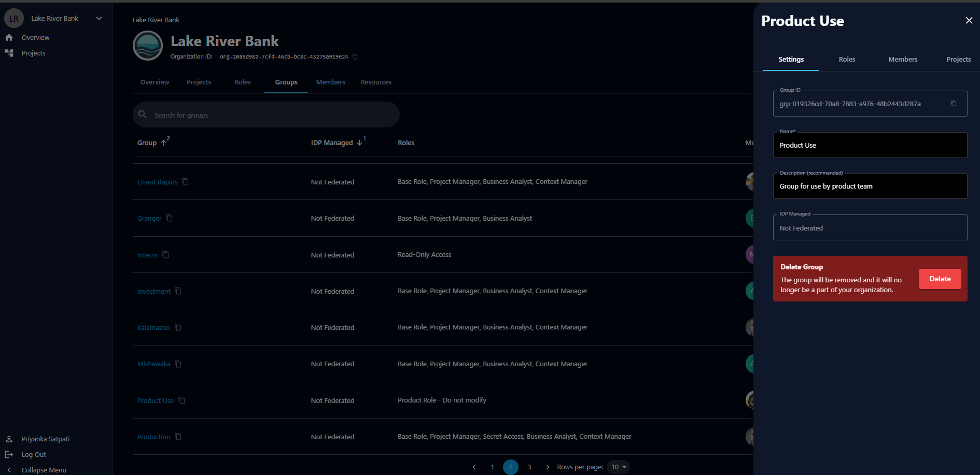
Task: Open the organization Roles tab
Action: tap(242, 82)
